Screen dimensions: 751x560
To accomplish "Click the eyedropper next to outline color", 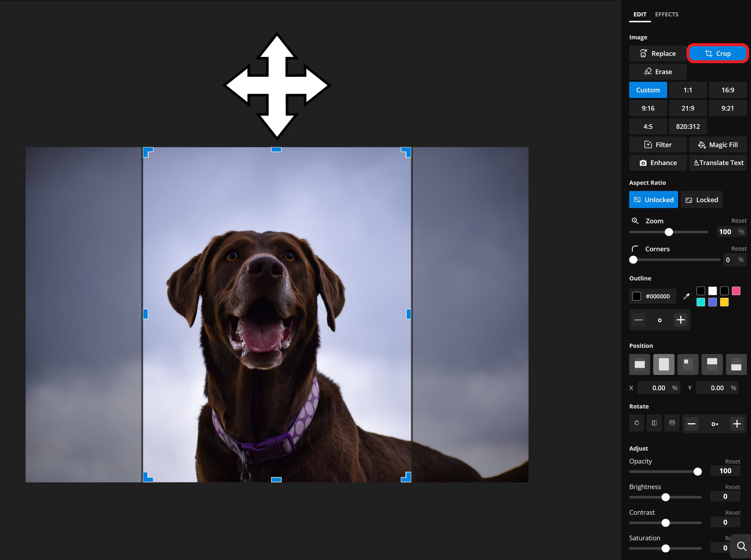I will pos(686,296).
